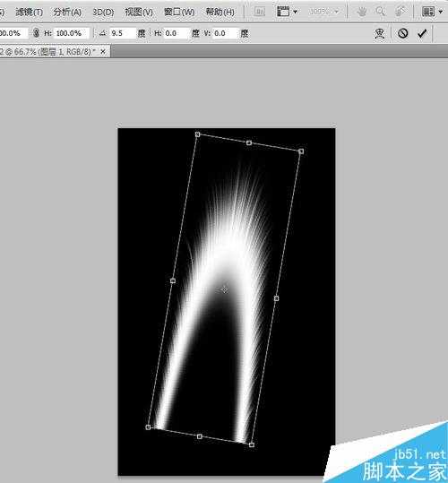Open the zoom level dropdown
Screen dimensions: 448x483
pos(323,12)
